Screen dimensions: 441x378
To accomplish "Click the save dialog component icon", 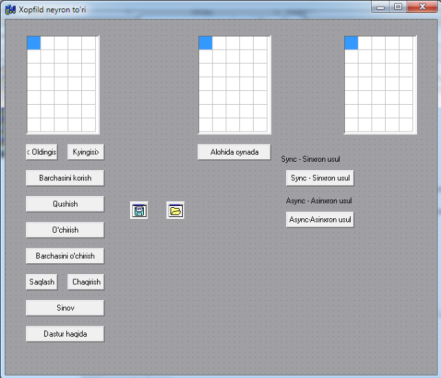I will click(x=139, y=210).
